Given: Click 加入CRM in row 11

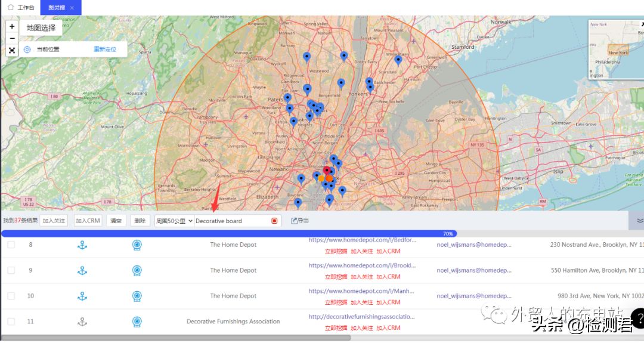Looking at the screenshot, I should 389,328.
